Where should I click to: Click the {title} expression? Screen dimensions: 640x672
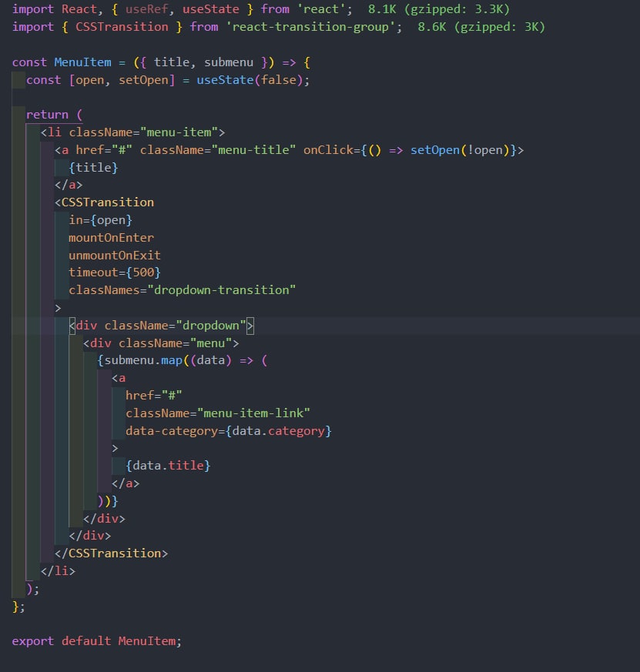click(93, 168)
